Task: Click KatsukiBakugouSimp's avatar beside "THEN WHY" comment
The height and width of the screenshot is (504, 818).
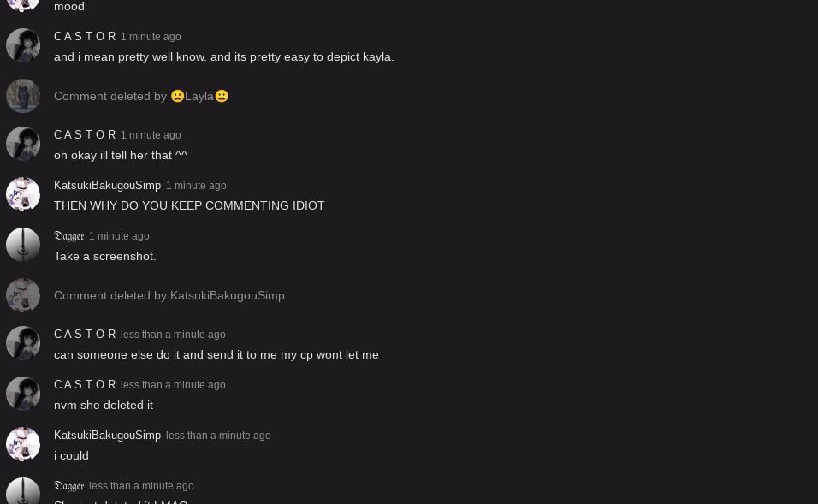Action: 23,194
